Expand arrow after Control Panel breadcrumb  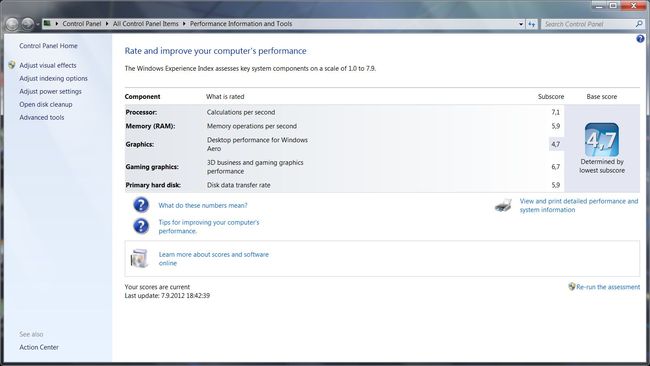point(107,24)
